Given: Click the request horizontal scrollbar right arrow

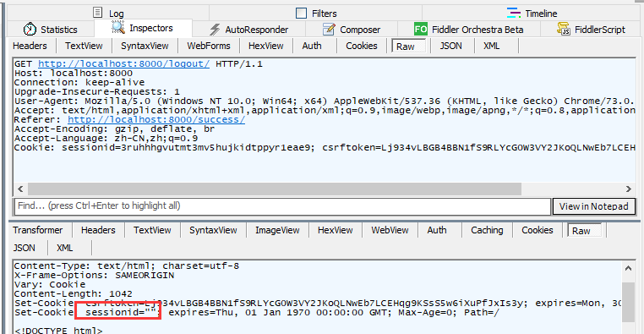Looking at the screenshot, I should (x=629, y=189).
